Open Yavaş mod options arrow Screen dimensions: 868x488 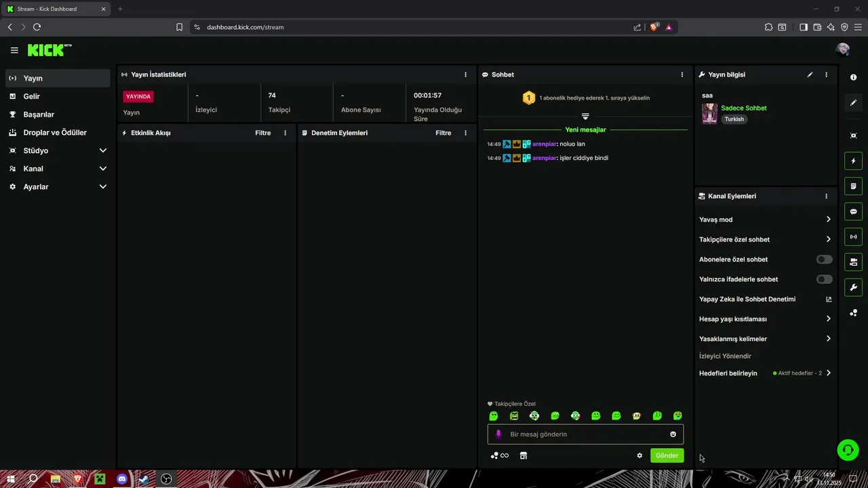click(829, 220)
